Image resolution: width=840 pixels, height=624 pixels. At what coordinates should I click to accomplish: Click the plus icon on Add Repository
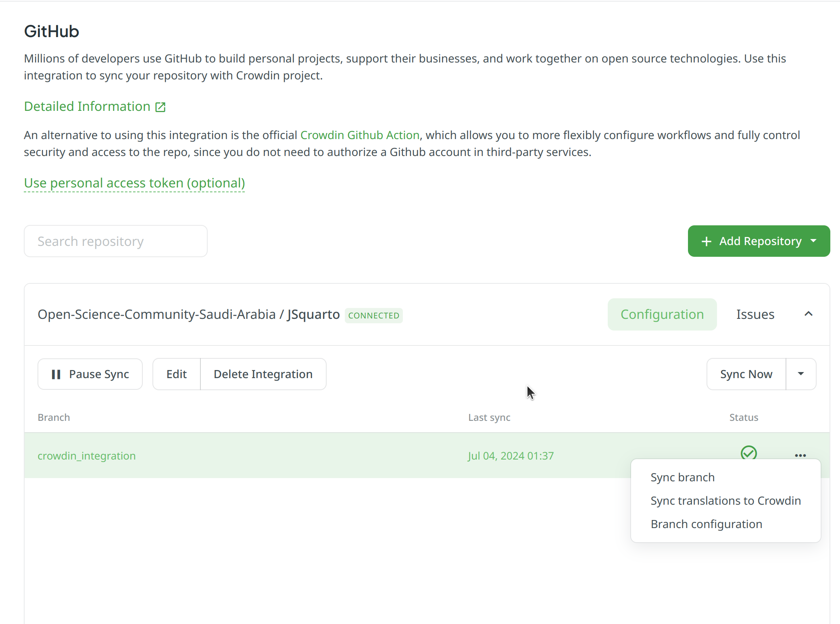pyautogui.click(x=706, y=241)
